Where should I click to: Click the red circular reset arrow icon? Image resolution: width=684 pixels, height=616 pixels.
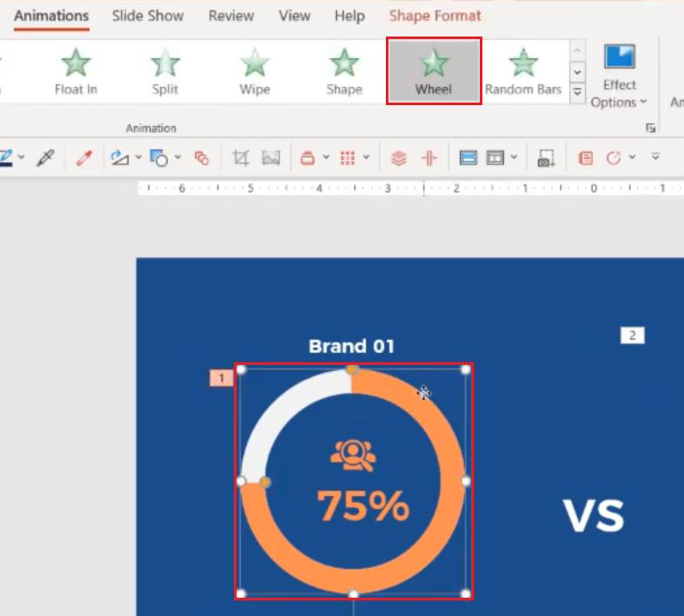coord(614,158)
